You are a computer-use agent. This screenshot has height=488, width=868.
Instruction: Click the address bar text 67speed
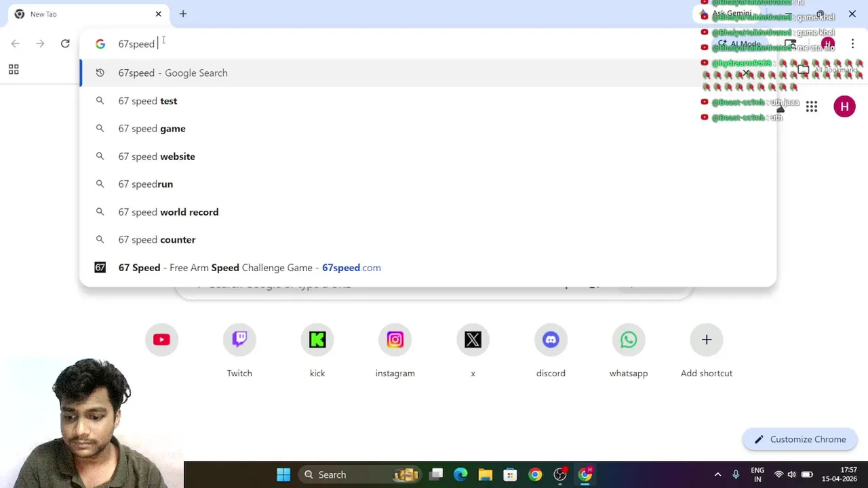coord(136,44)
